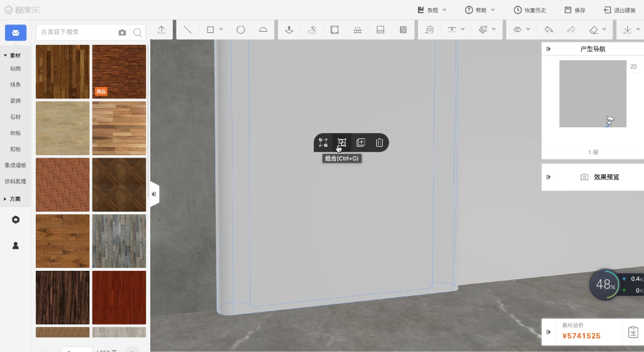Click the grid tile layout icon
This screenshot has width=644, height=352.
click(x=403, y=30)
